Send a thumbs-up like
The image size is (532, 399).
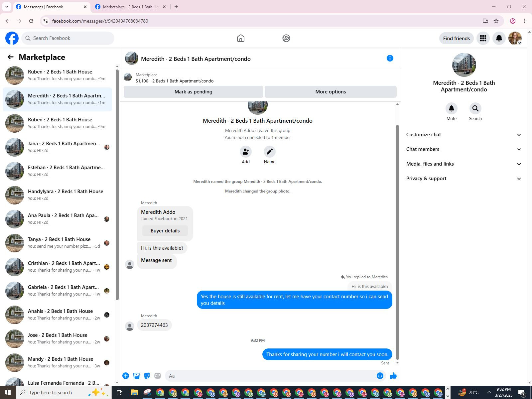393,376
